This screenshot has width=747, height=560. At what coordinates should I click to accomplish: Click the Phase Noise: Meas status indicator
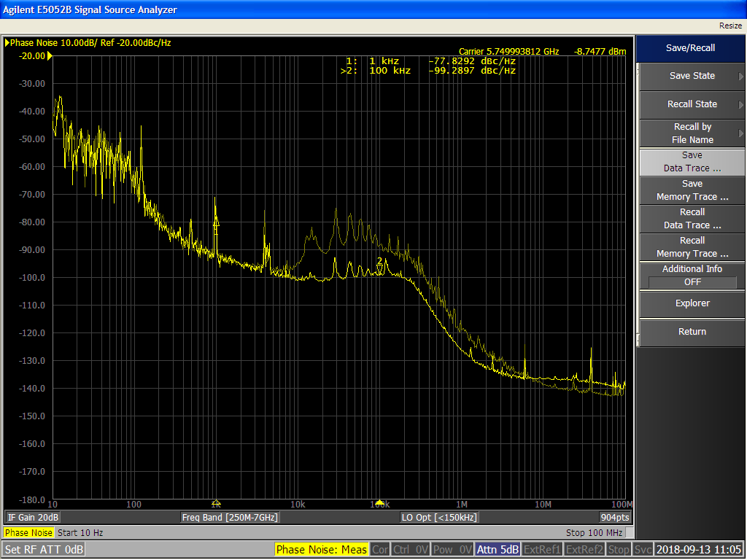322,550
